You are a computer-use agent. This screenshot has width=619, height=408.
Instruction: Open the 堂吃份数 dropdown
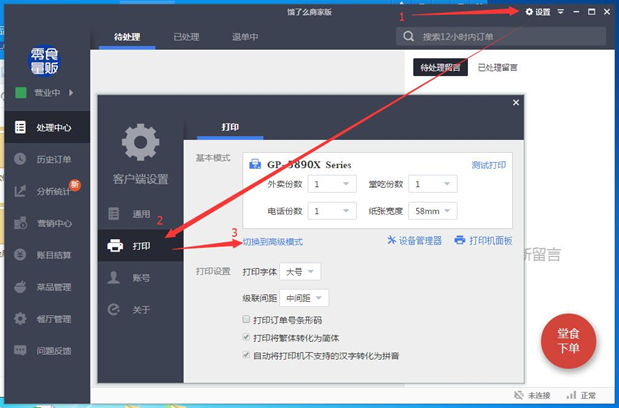click(x=433, y=184)
